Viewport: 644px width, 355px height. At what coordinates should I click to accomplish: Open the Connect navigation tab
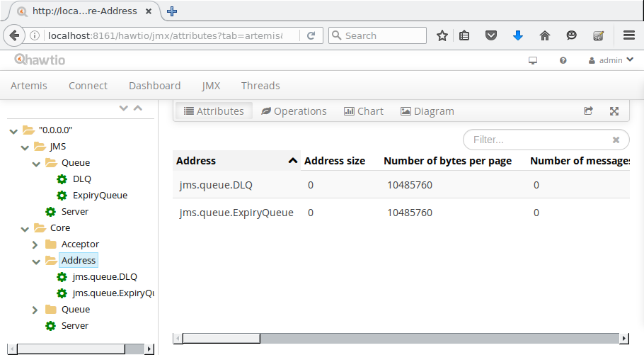(88, 86)
